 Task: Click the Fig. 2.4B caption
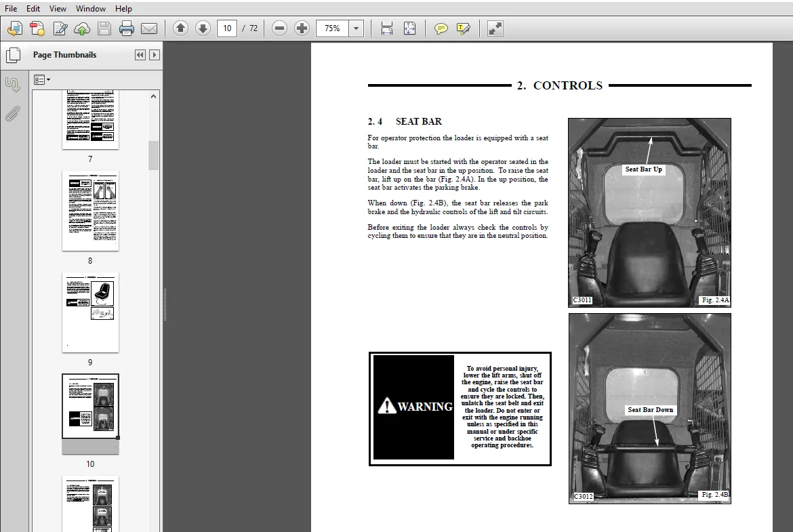[715, 495]
